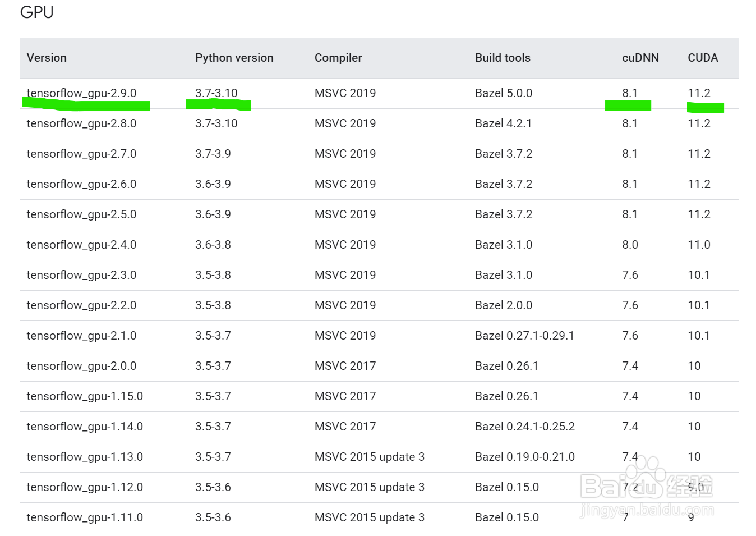
Task: Click the 8.0 cuDNN value cell
Action: tap(630, 245)
